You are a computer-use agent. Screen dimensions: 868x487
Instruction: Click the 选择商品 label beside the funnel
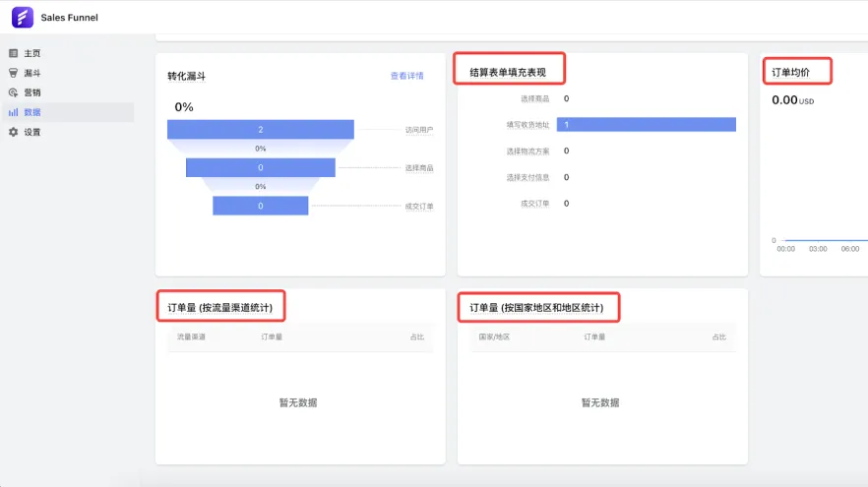click(419, 168)
